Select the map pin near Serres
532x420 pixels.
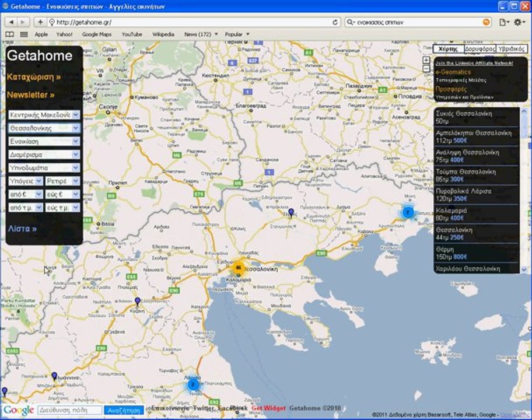point(290,213)
